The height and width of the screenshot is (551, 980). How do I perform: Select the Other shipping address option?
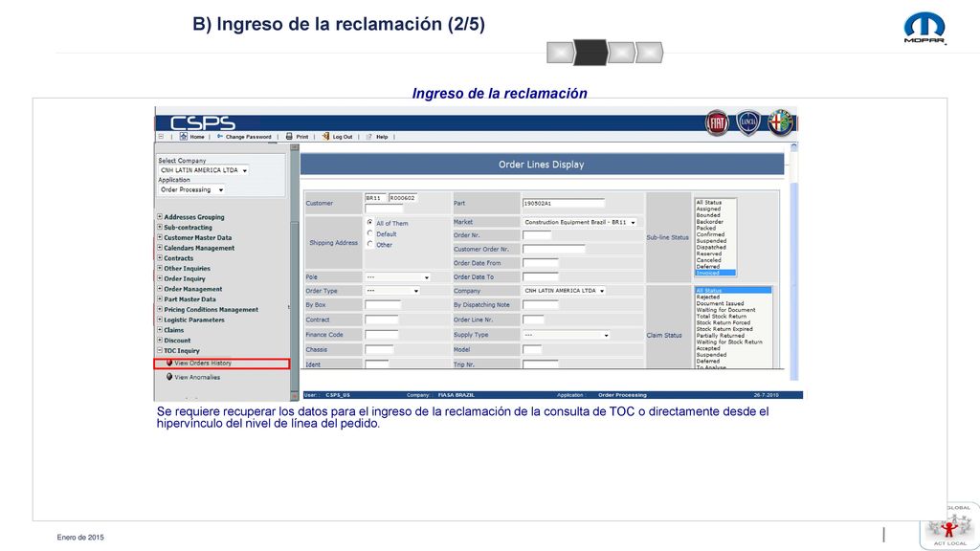tap(370, 244)
